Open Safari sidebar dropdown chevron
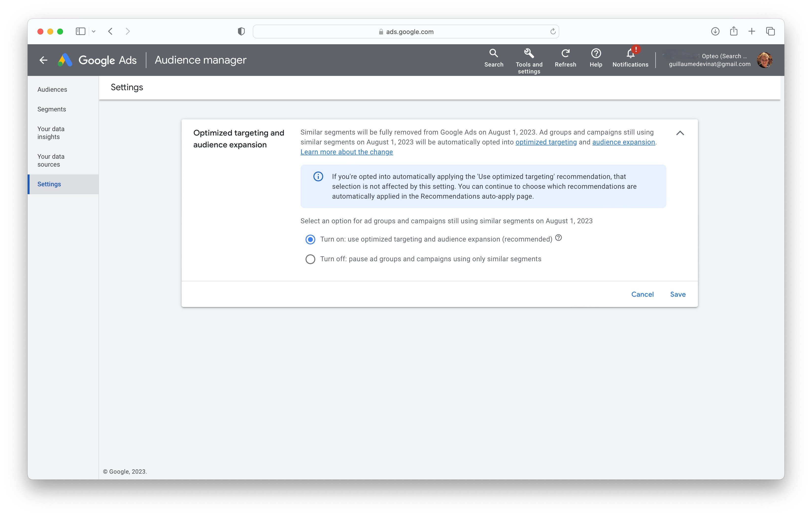The height and width of the screenshot is (516, 812). pyautogui.click(x=94, y=31)
